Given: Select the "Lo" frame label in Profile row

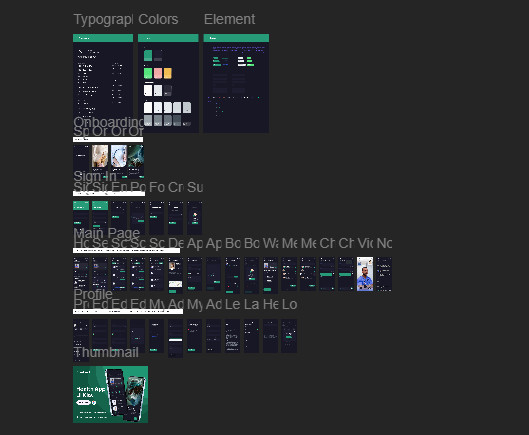Looking at the screenshot, I should click(289, 304).
